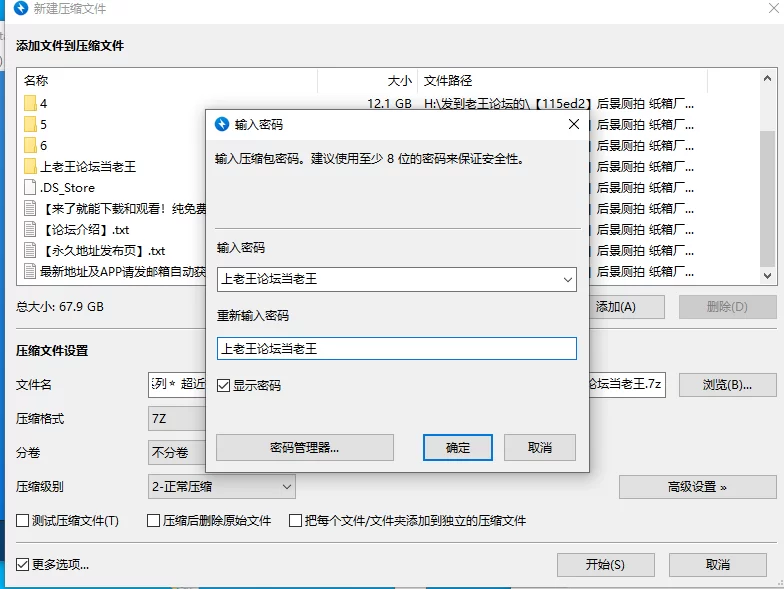Click the file list scrollbar up arrow
Viewport: 784px width, 589px height.
768,78
